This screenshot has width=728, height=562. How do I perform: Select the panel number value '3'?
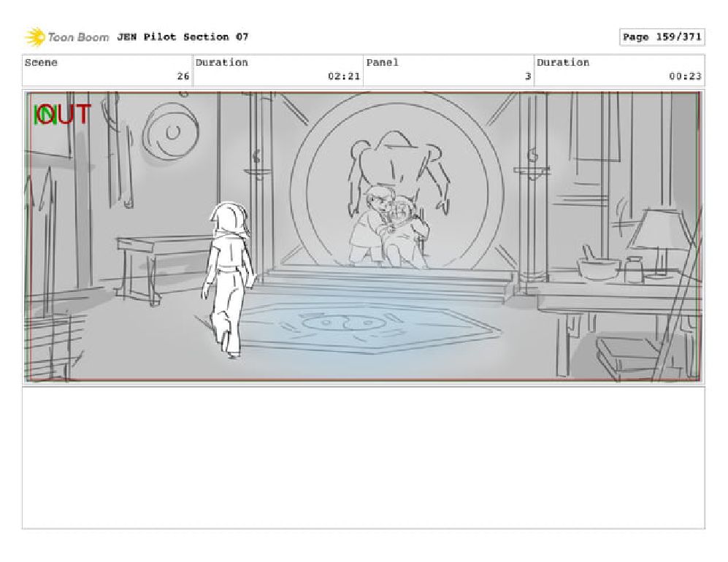[x=528, y=76]
